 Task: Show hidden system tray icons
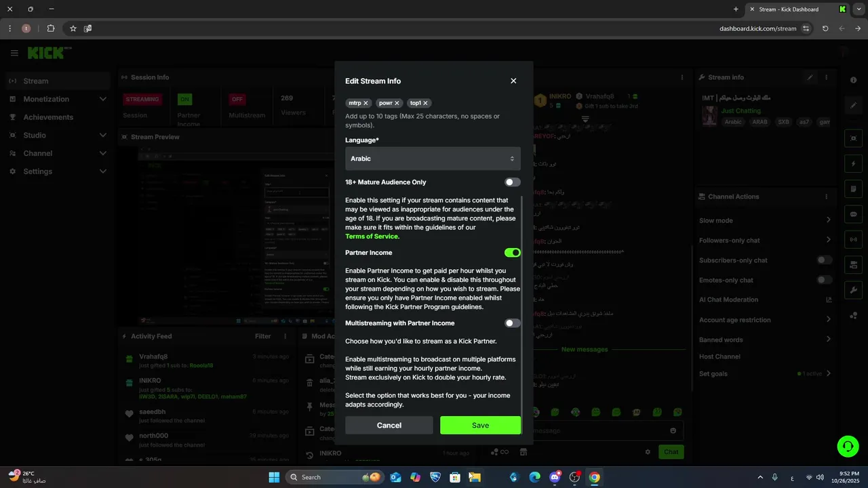point(759,477)
